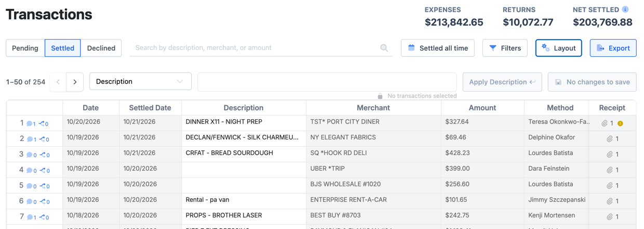Viewport: 644px width, 229px height.
Task: Click comment icon in row 6
Action: [30, 202]
